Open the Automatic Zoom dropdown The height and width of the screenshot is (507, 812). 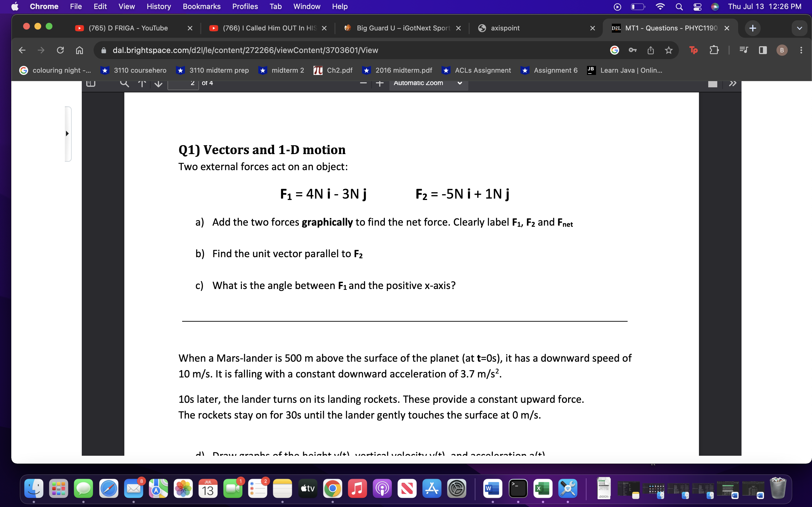pyautogui.click(x=428, y=83)
